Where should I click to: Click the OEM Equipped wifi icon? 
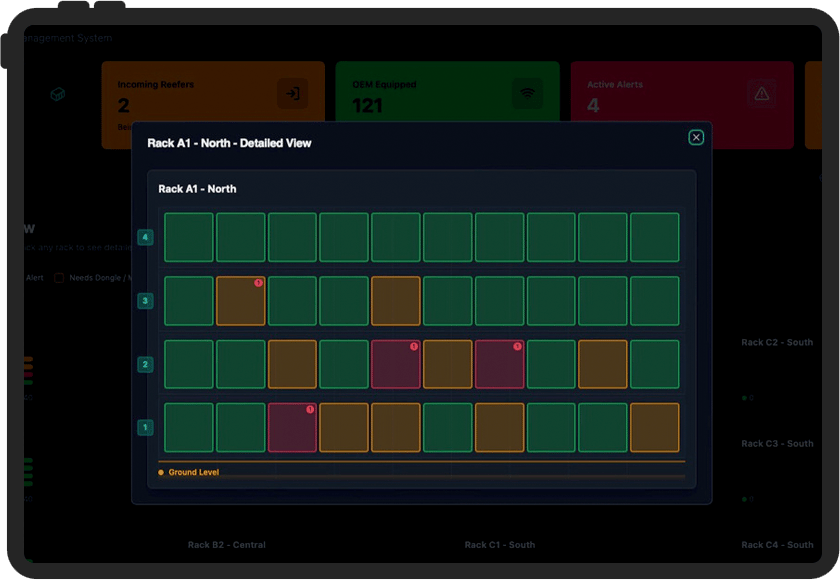[528, 94]
